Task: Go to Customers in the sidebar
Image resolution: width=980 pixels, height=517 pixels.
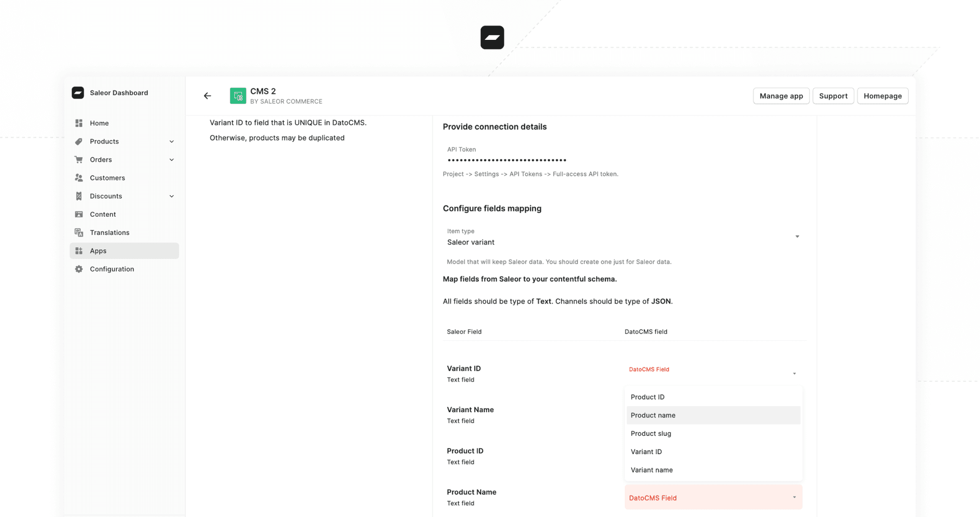Action: click(124, 178)
